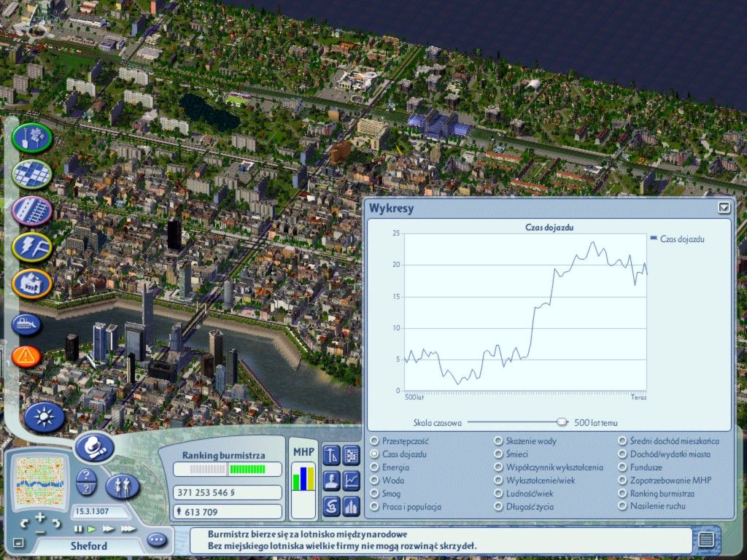Select the Wykształcenie/wiek radio button

click(498, 480)
